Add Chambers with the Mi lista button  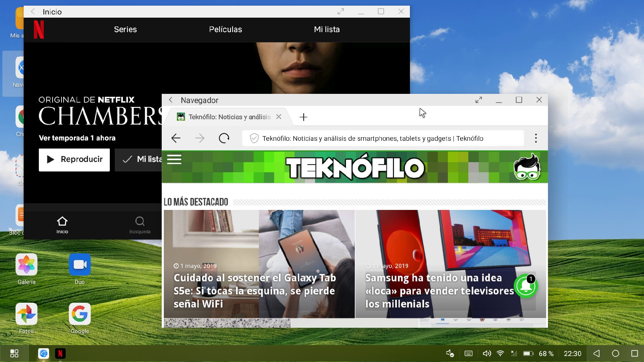tap(138, 160)
